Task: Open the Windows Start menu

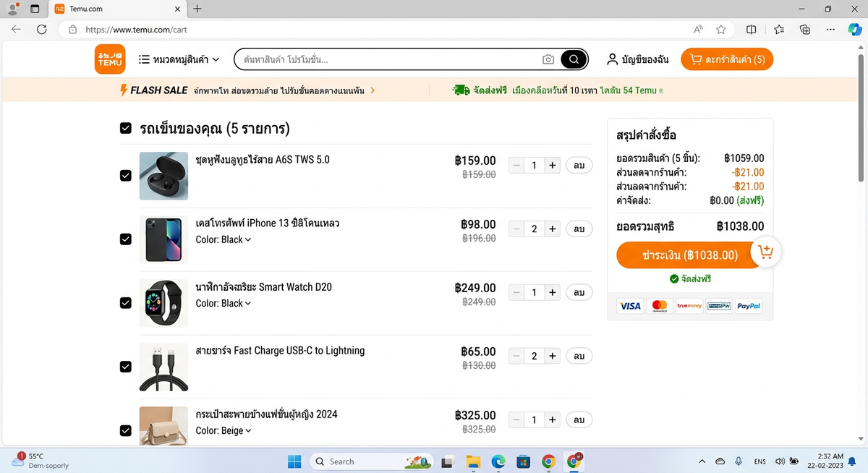Action: (x=294, y=461)
